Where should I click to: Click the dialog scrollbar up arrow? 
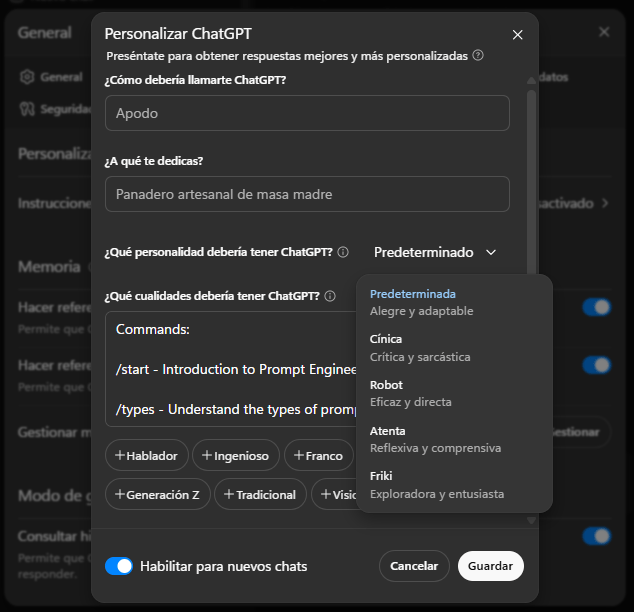pyautogui.click(x=531, y=81)
